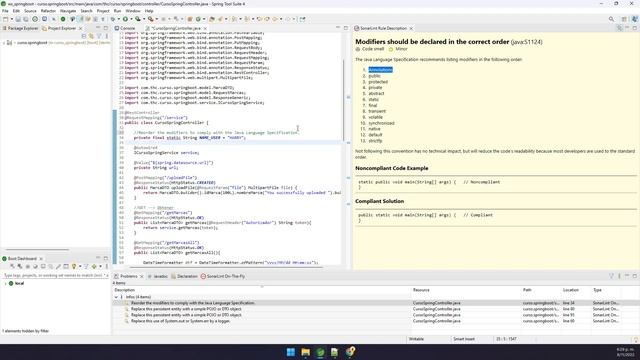Click the Project Explorer filter icon
This screenshot has height=360, width=640.
99,36
